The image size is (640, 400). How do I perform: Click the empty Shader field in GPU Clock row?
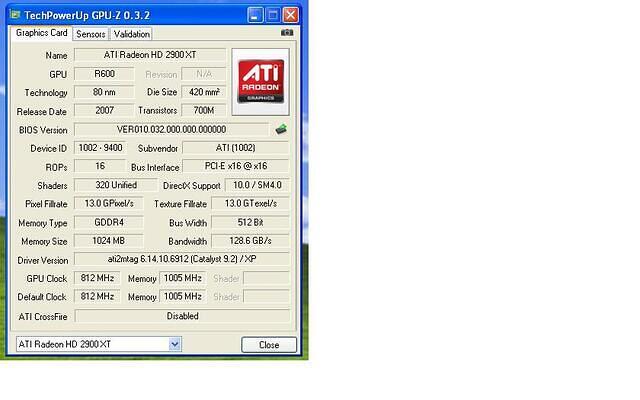[266, 278]
